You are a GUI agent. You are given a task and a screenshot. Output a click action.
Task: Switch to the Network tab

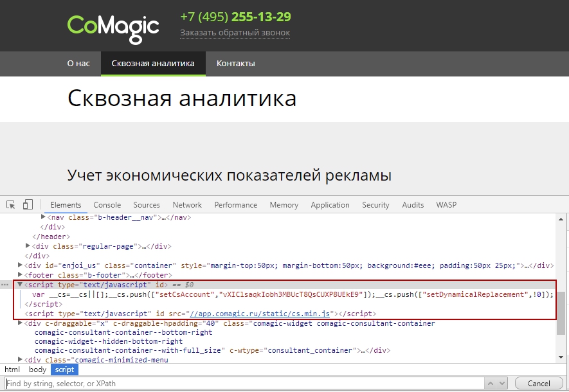pos(187,205)
